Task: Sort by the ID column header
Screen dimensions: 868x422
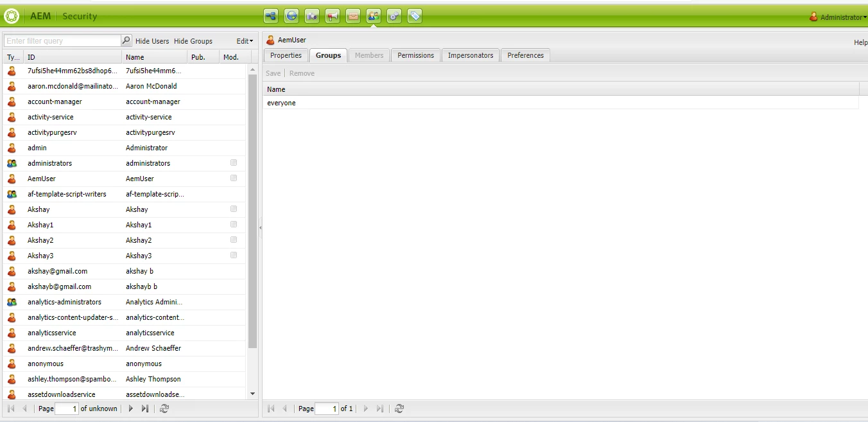Action: [73, 57]
